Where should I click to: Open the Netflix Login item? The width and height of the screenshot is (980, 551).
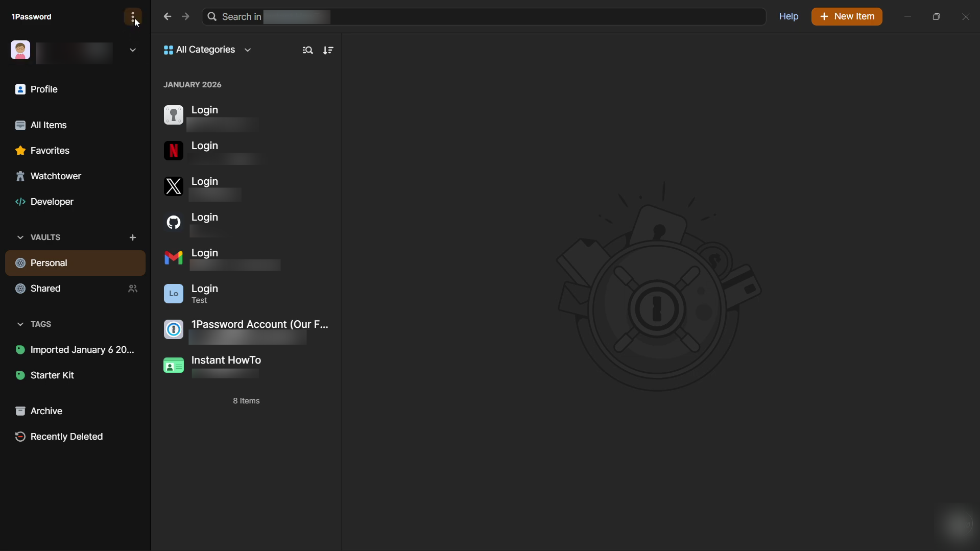click(x=246, y=151)
